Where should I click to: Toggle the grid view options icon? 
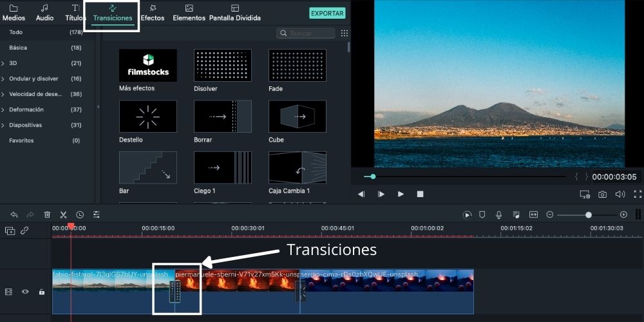[x=344, y=33]
